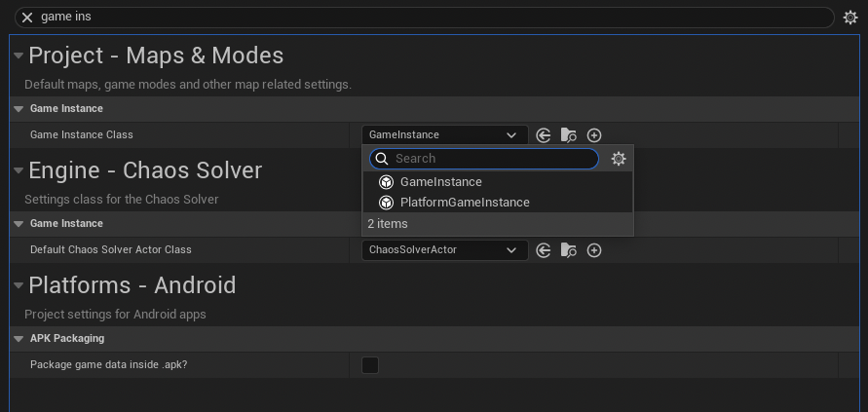868x412 pixels.
Task: Focus the class picker Search field
Action: click(484, 159)
